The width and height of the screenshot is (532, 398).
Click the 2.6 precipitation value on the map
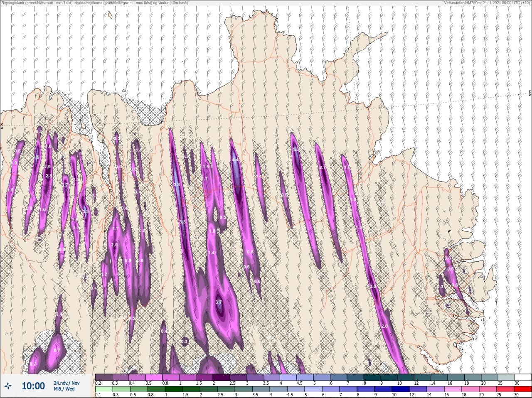(x=115, y=245)
